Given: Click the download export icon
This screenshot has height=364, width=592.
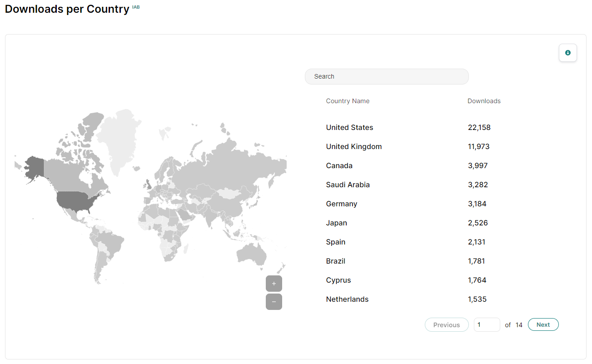Looking at the screenshot, I should coord(567,52).
